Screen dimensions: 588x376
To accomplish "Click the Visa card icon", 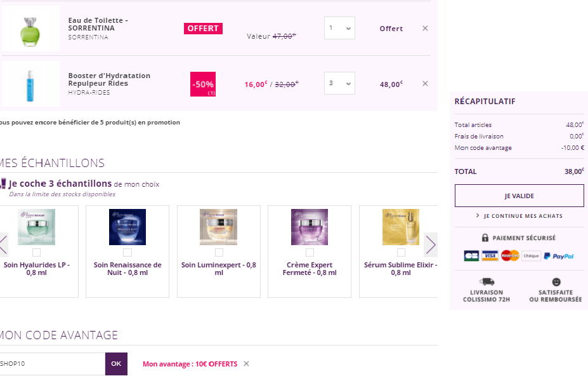I will [489, 256].
